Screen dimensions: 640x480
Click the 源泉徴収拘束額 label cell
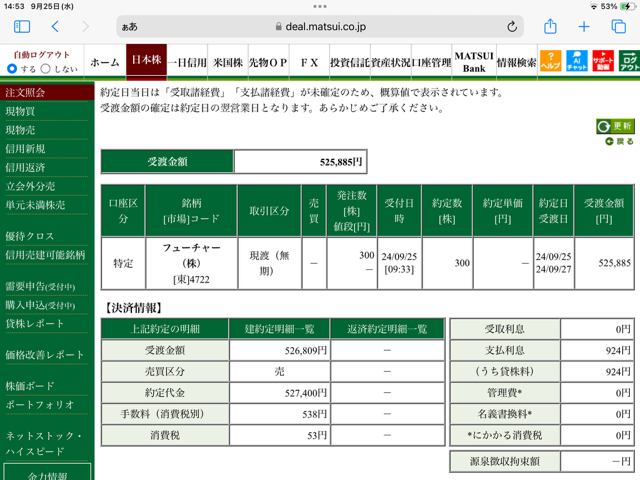pos(505,461)
